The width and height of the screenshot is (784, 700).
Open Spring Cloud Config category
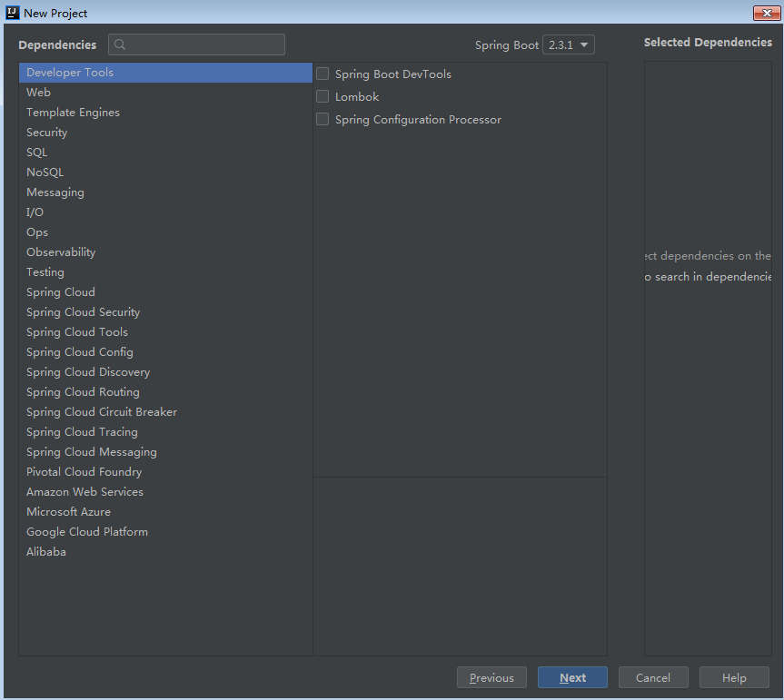[x=165, y=352]
